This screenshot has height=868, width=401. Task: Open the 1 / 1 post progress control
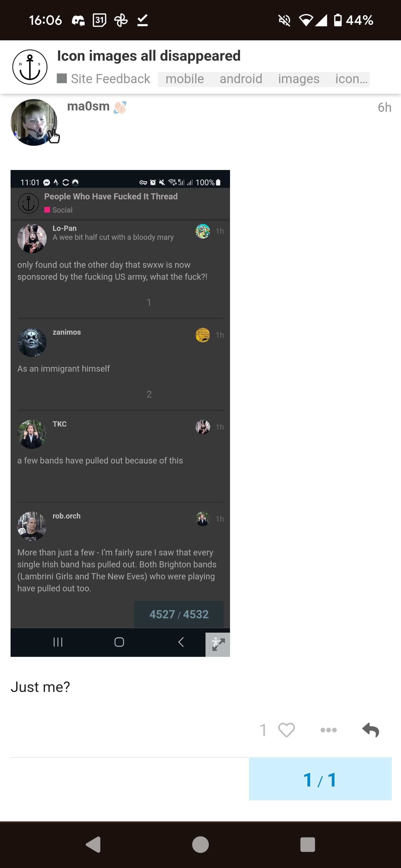point(320,779)
